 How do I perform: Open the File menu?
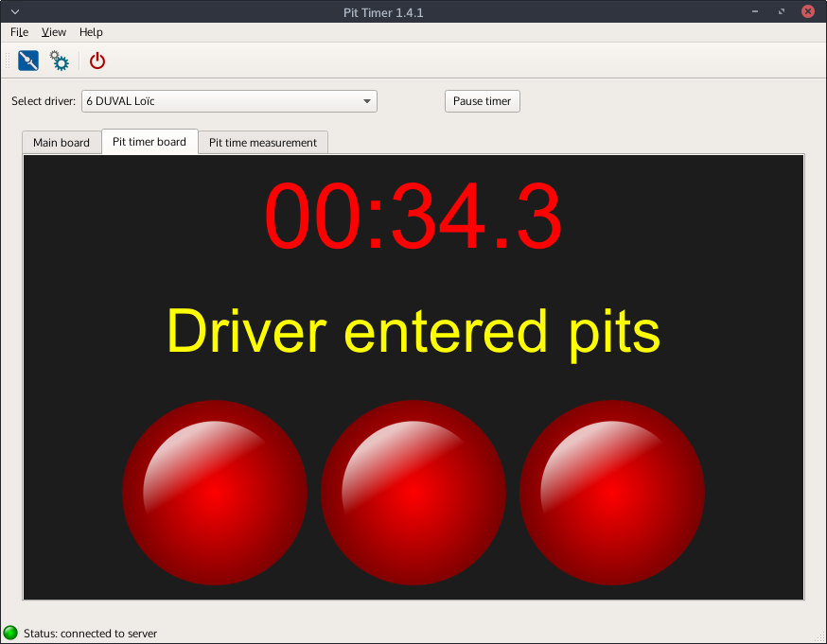coord(19,32)
